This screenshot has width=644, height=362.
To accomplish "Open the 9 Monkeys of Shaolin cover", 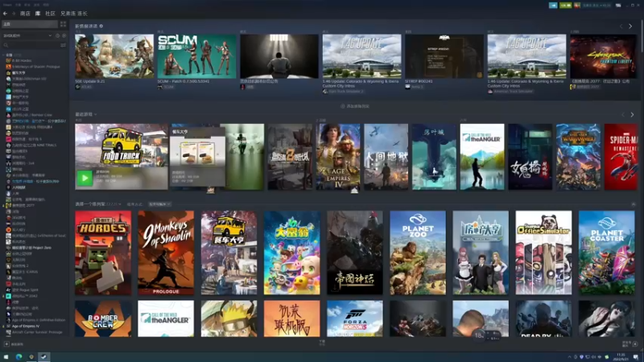I will (166, 253).
